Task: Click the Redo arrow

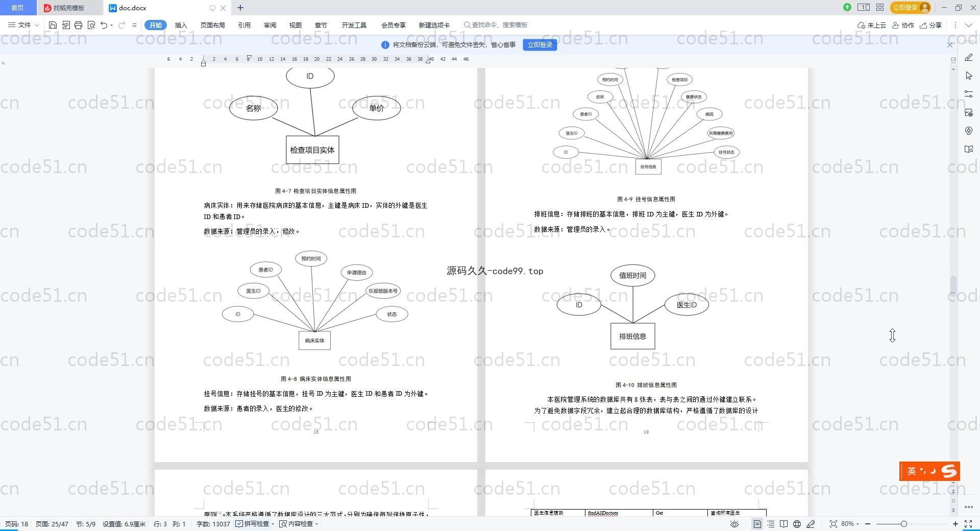Action: click(121, 25)
